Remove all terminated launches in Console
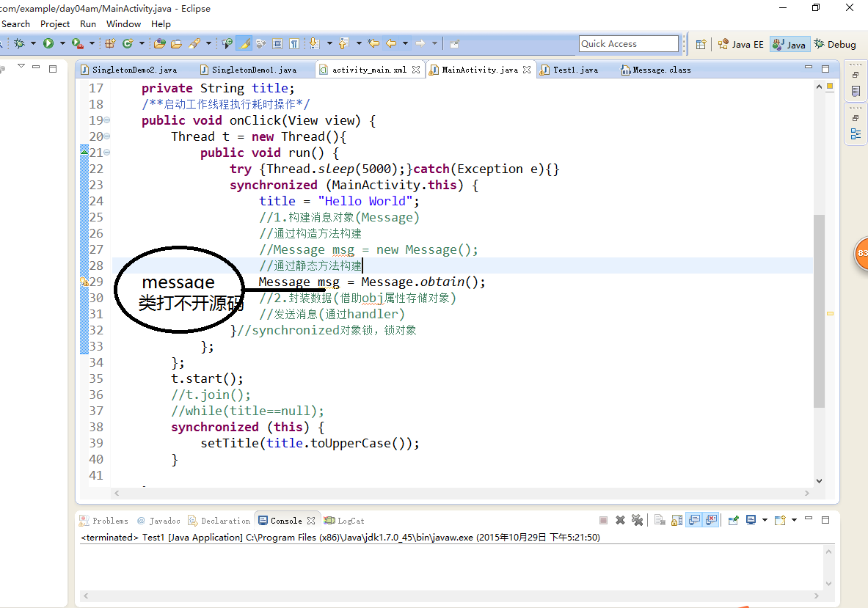 637,520
